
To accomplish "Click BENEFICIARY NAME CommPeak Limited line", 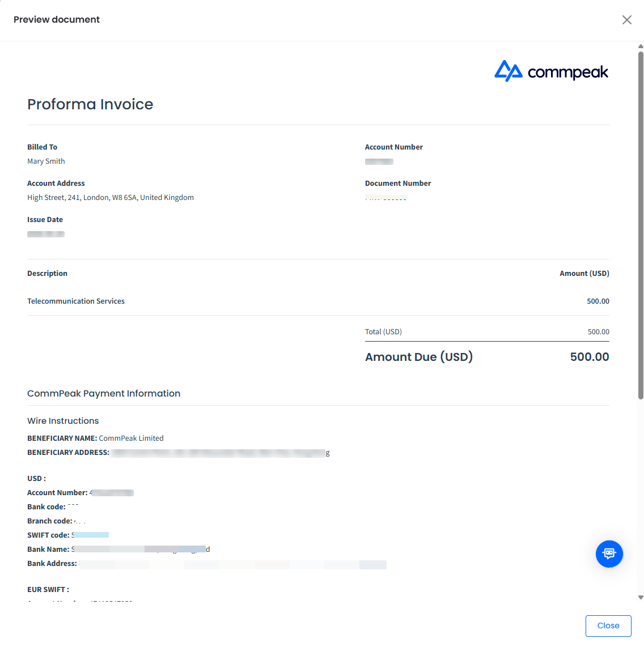I will [95, 438].
